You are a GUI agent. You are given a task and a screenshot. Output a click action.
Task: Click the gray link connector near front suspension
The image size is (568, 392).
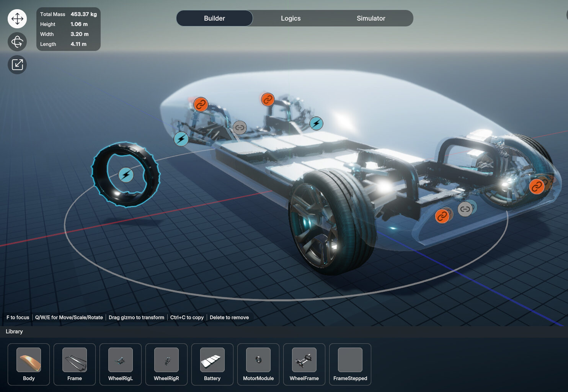(240, 127)
